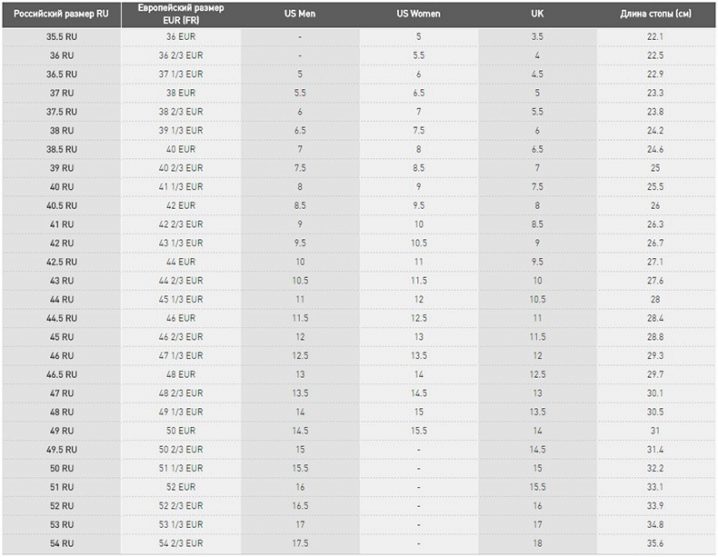Select the 52 2/3 EUR cell
This screenshot has height=557, width=718.
click(180, 506)
